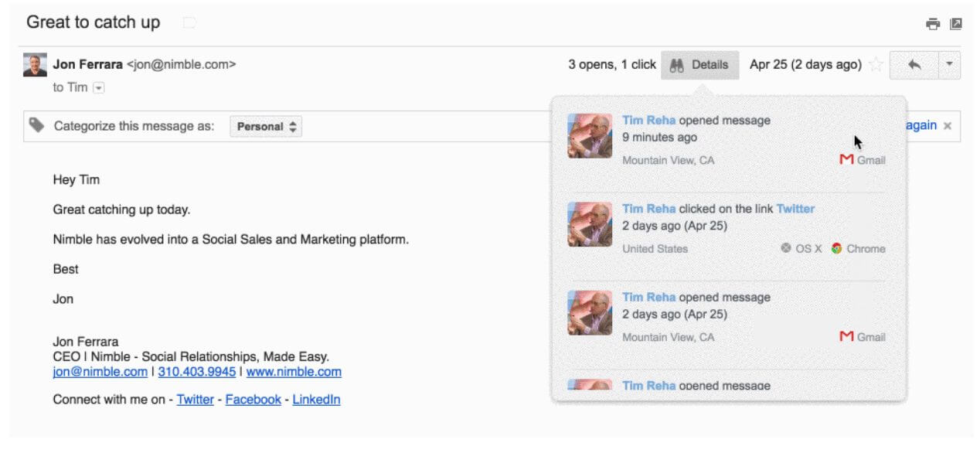Open the LinkedIn link in the signature
This screenshot has width=980, height=453.
[x=316, y=400]
